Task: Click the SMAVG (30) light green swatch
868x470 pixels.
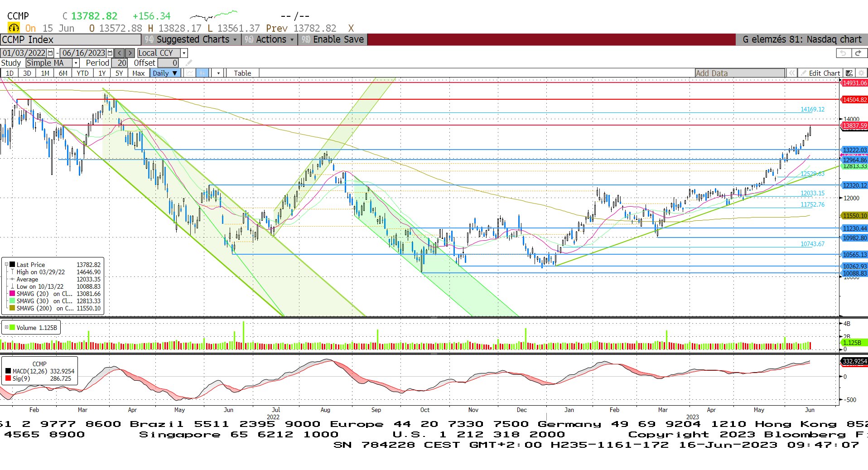Action: click(x=13, y=301)
